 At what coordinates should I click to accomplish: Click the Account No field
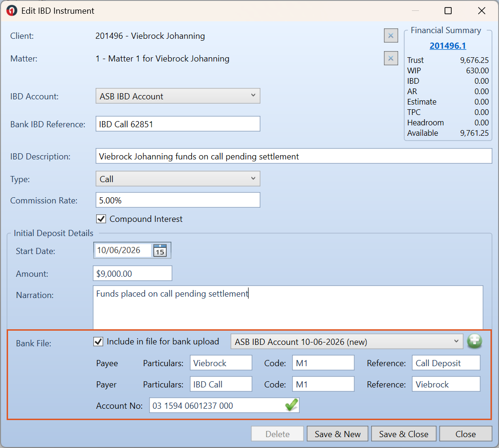[x=224, y=405]
